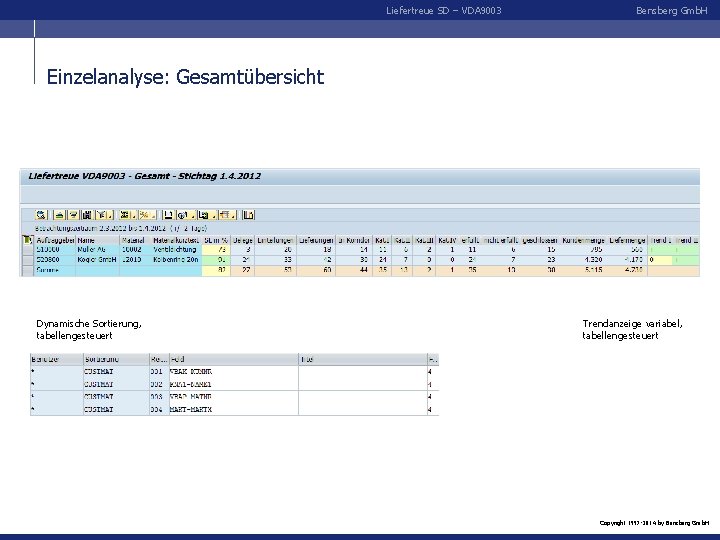The image size is (720, 540).
Task: Click the Feld column header in lower table
Action: (234, 359)
